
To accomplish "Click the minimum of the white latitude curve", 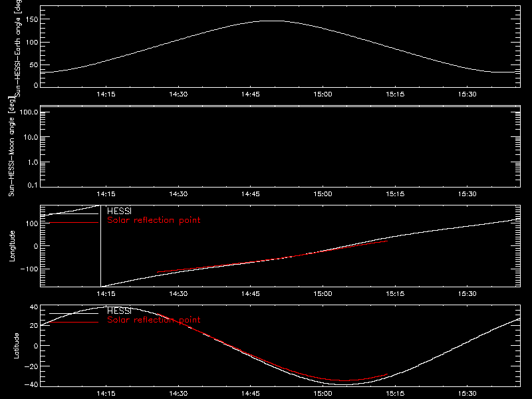I will 342,384.
